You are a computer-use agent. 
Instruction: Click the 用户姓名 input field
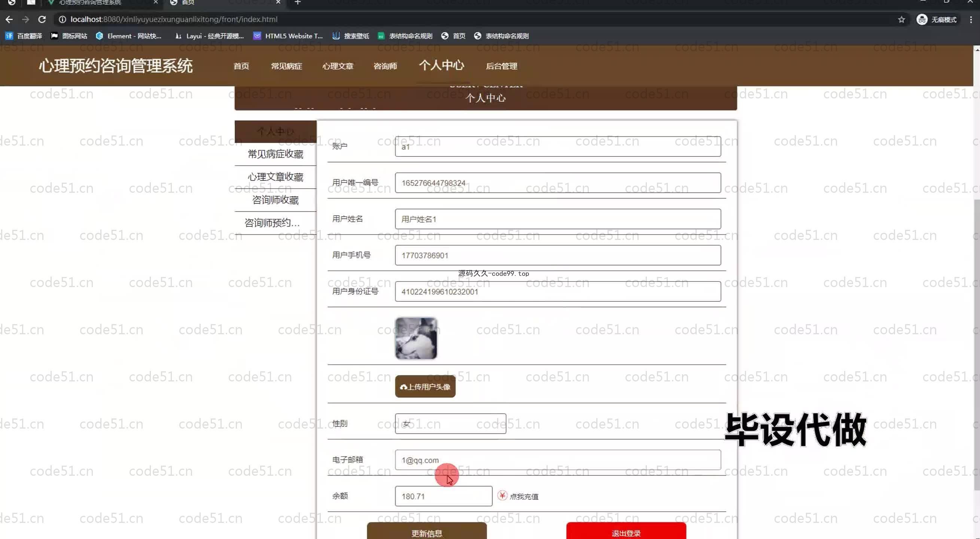coord(558,219)
